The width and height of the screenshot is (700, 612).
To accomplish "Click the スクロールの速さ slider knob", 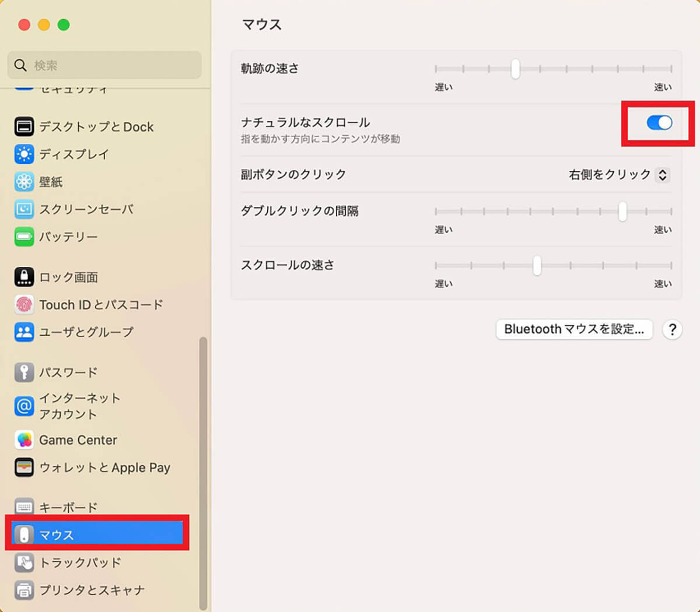I will coord(537,265).
